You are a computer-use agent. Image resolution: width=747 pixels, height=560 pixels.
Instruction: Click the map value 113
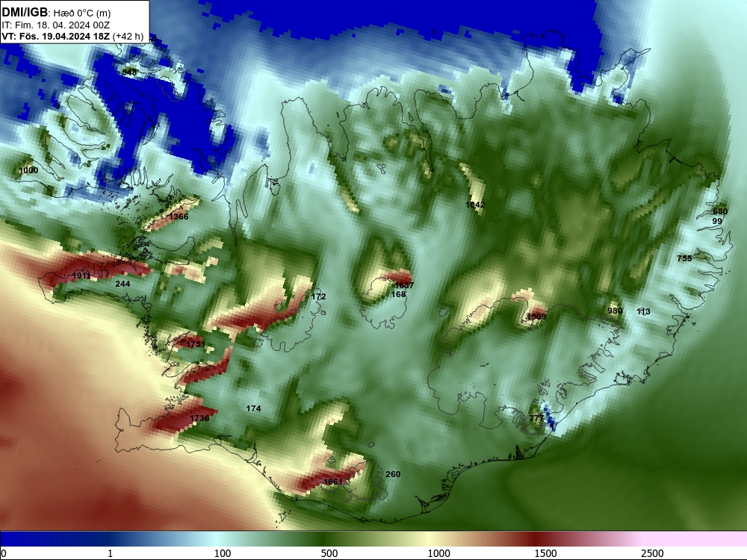[x=644, y=312]
